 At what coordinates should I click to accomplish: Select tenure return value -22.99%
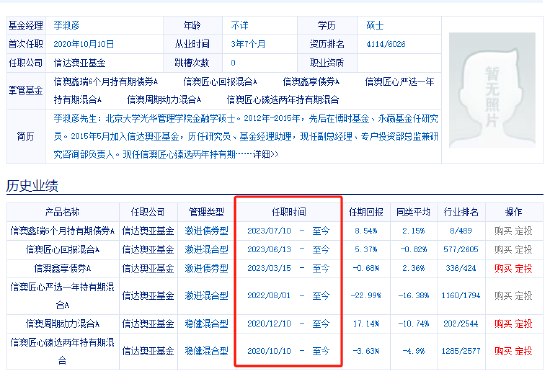click(x=366, y=296)
